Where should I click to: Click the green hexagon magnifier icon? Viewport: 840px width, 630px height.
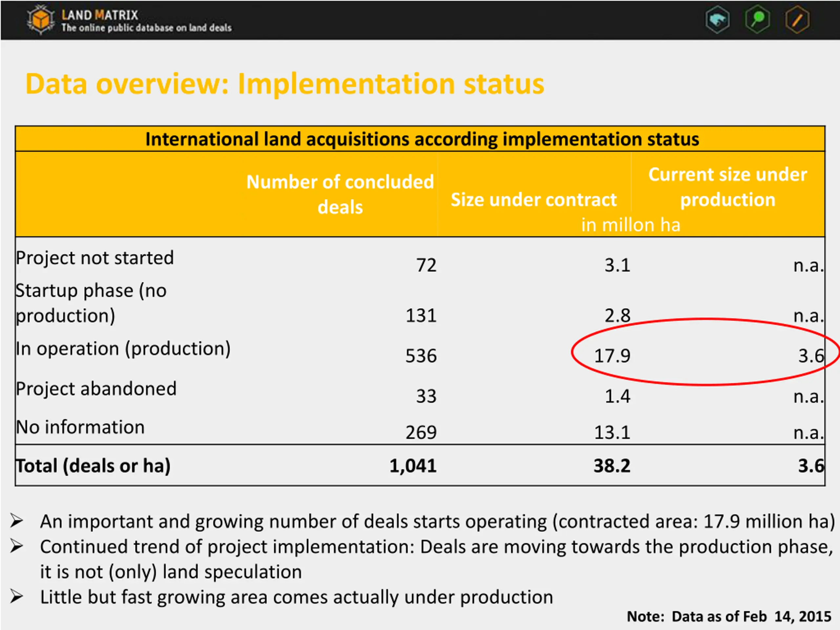(758, 19)
